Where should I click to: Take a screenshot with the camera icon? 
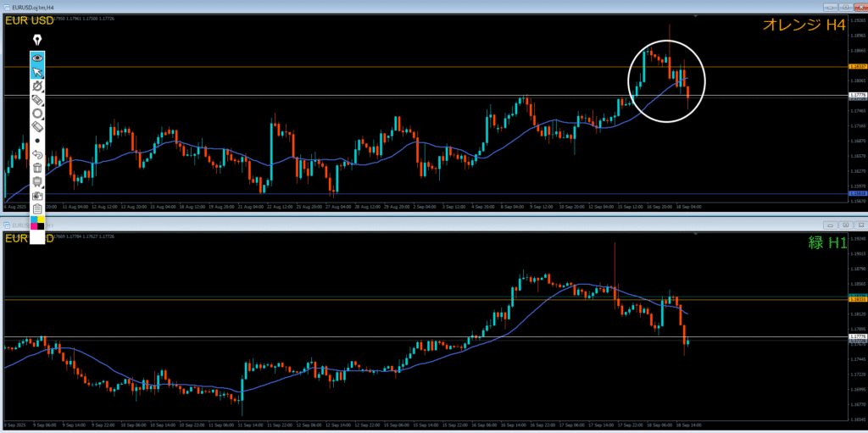click(x=37, y=196)
